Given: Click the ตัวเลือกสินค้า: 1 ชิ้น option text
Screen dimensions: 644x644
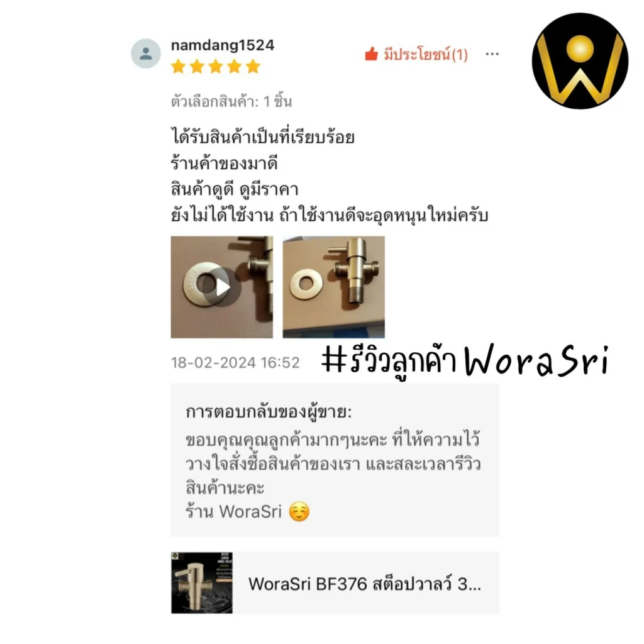Looking at the screenshot, I should (231, 101).
